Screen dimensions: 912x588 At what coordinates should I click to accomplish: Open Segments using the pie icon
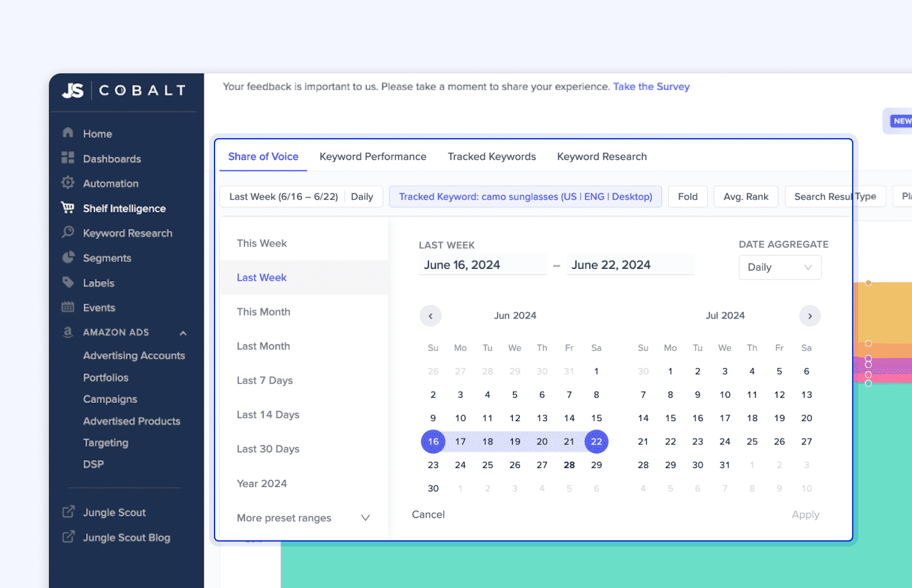[x=68, y=257]
